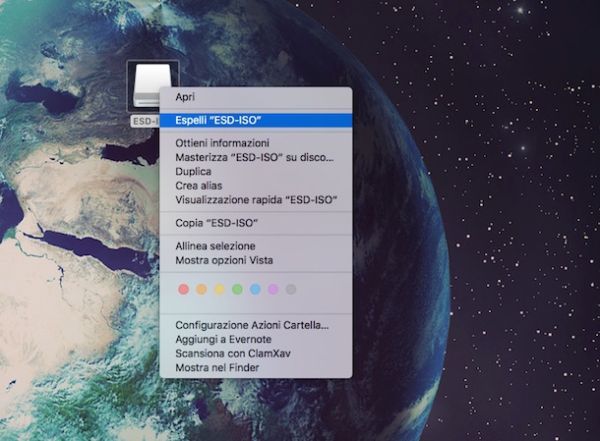Screen dimensions: 600x441
Task: Open Mostra opzioni Vista
Action: pos(223,260)
